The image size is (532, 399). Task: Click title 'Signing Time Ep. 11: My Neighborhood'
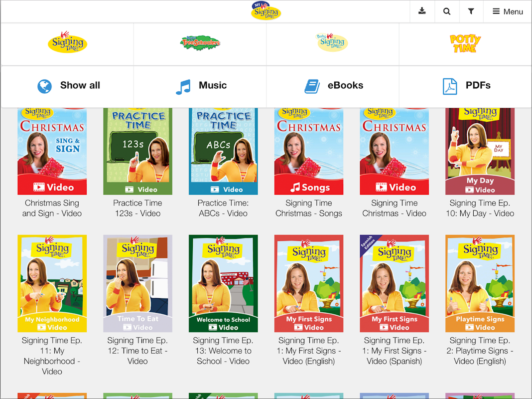coord(52,356)
